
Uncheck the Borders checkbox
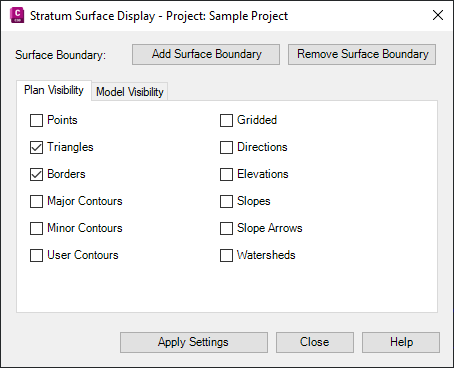36,174
